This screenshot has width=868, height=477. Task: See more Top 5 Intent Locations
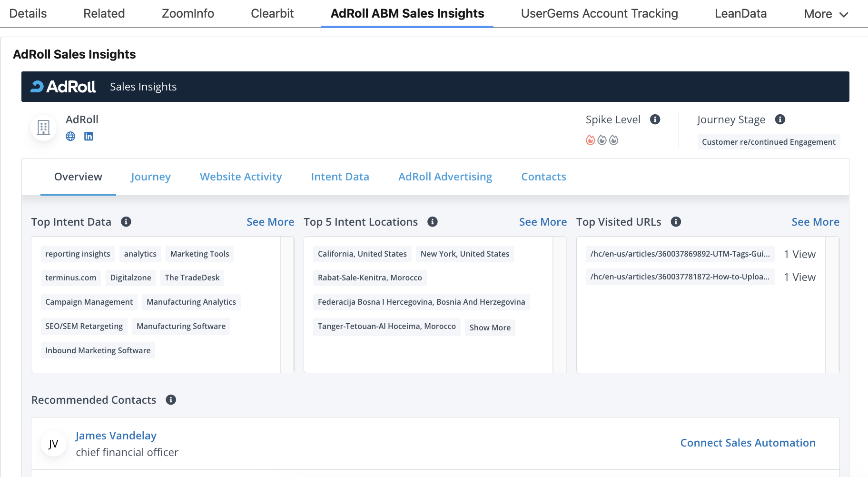543,222
